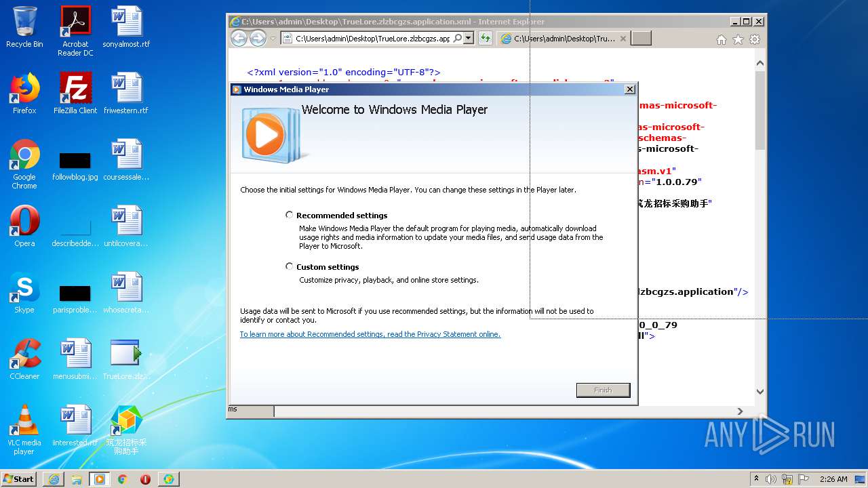This screenshot has width=868, height=488.
Task: Click the Show desktop button
Action: coord(861,479)
